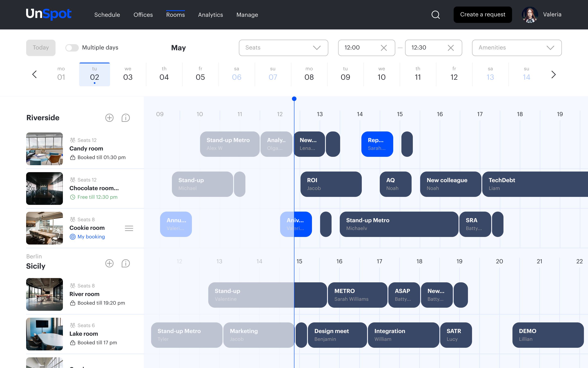Open the Offices menu
This screenshot has width=588, height=368.
pyautogui.click(x=143, y=15)
